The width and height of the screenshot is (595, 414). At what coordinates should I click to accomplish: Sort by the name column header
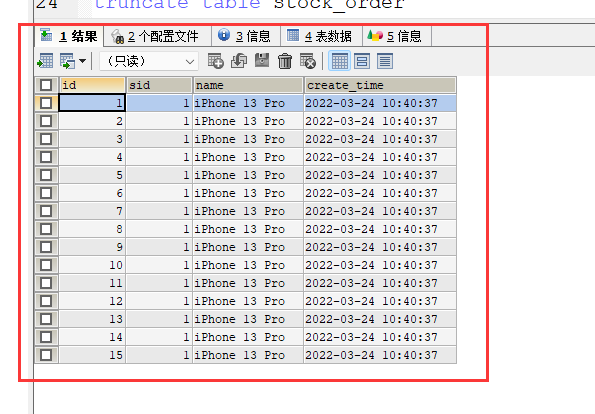(x=248, y=85)
